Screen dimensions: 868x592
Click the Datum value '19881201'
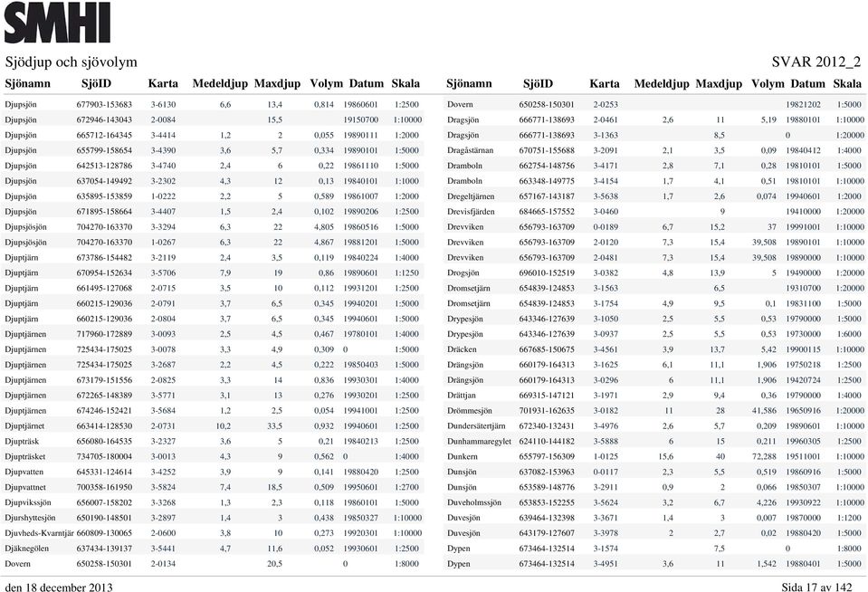[360, 242]
